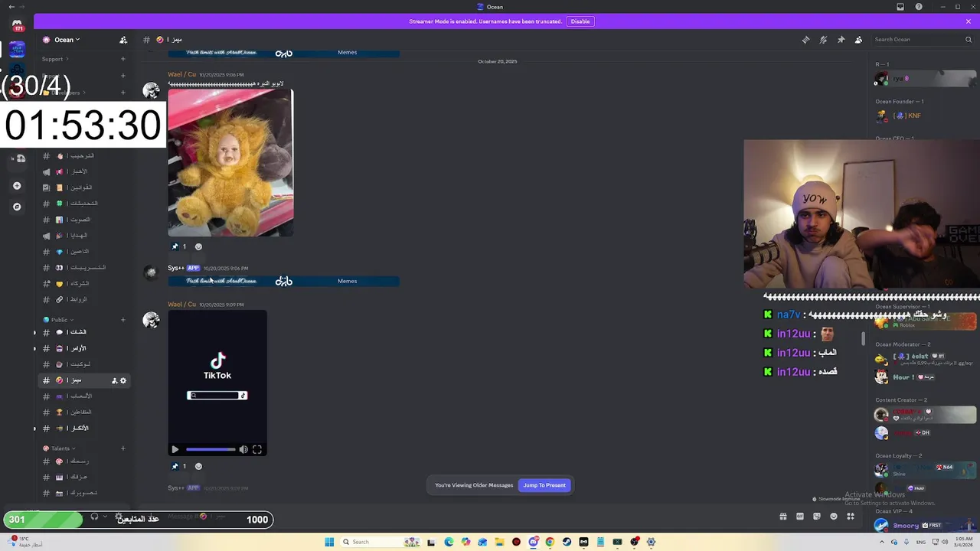Open Add a Server plus button

17,186
